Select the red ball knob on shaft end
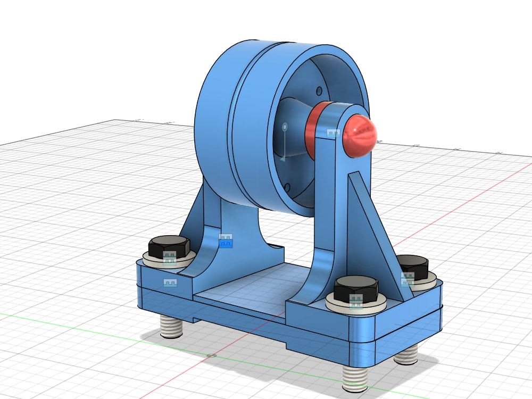Image resolution: width=532 pixels, height=399 pixels. (360, 136)
